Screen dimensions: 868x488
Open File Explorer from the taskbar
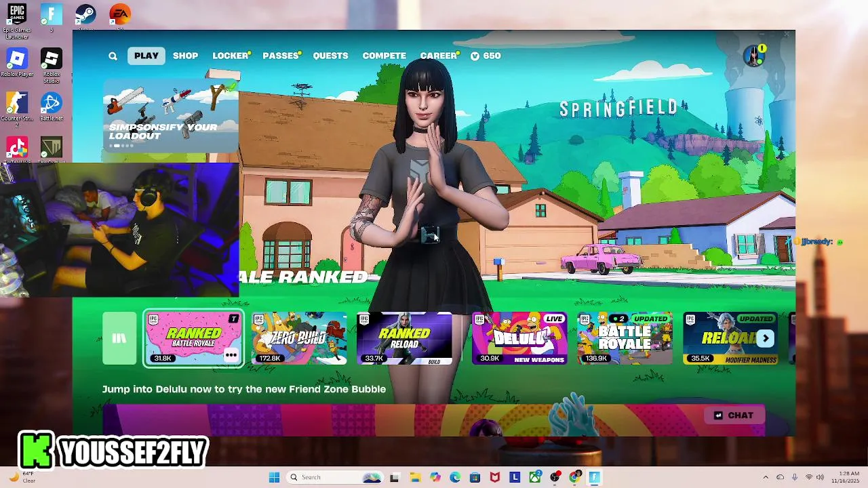point(414,477)
